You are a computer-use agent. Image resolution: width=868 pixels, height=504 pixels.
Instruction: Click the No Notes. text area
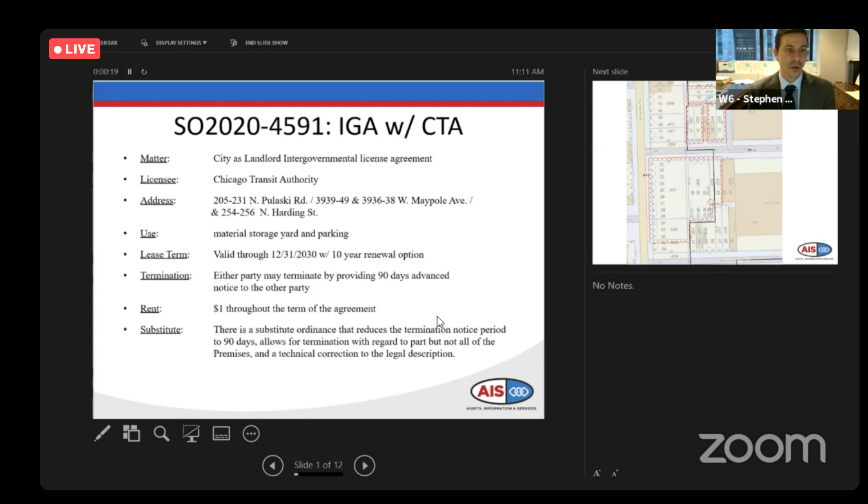[x=613, y=286]
